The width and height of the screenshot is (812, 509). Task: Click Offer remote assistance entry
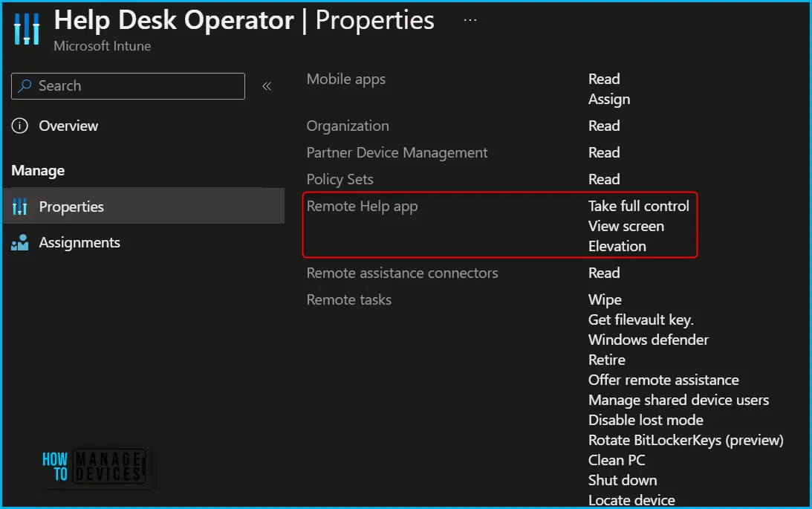tap(663, 380)
